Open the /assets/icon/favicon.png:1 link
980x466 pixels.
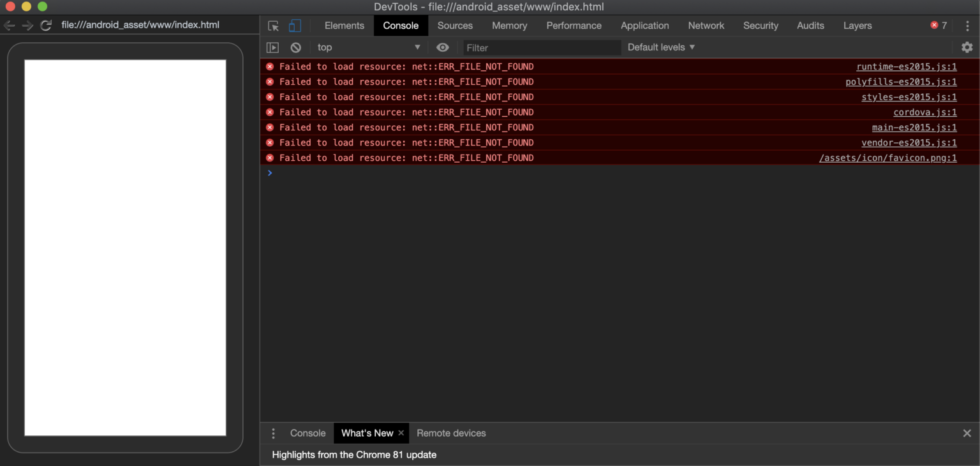887,158
